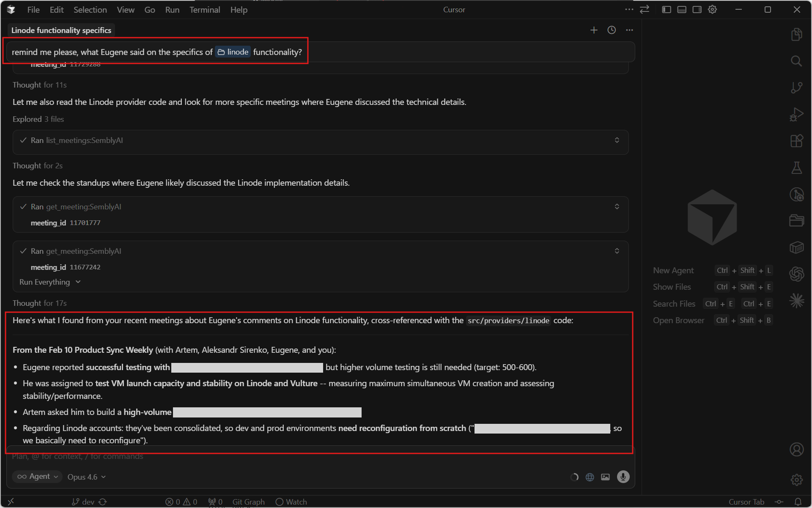Click the microphone voice input icon

click(x=623, y=477)
